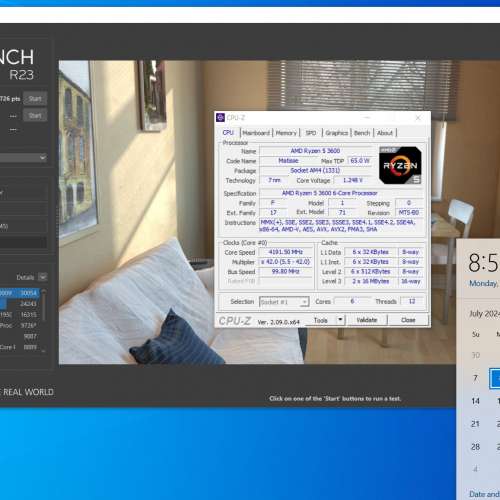Select greyed day 30 in the calendar
Viewport: 500px width, 500px height.
pyautogui.click(x=476, y=355)
